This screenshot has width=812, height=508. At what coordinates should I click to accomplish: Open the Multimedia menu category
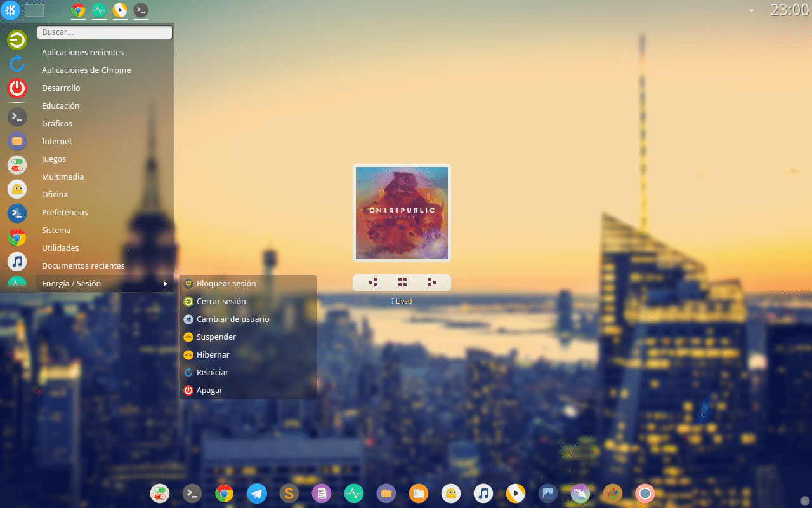[105, 177]
